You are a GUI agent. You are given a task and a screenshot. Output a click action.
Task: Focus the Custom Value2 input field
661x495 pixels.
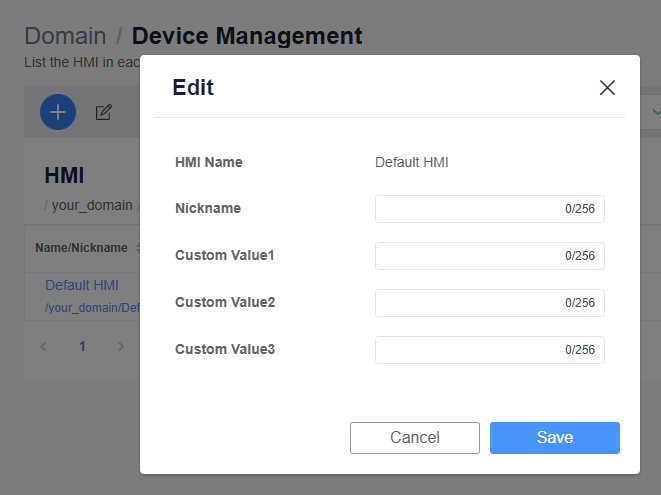click(490, 303)
